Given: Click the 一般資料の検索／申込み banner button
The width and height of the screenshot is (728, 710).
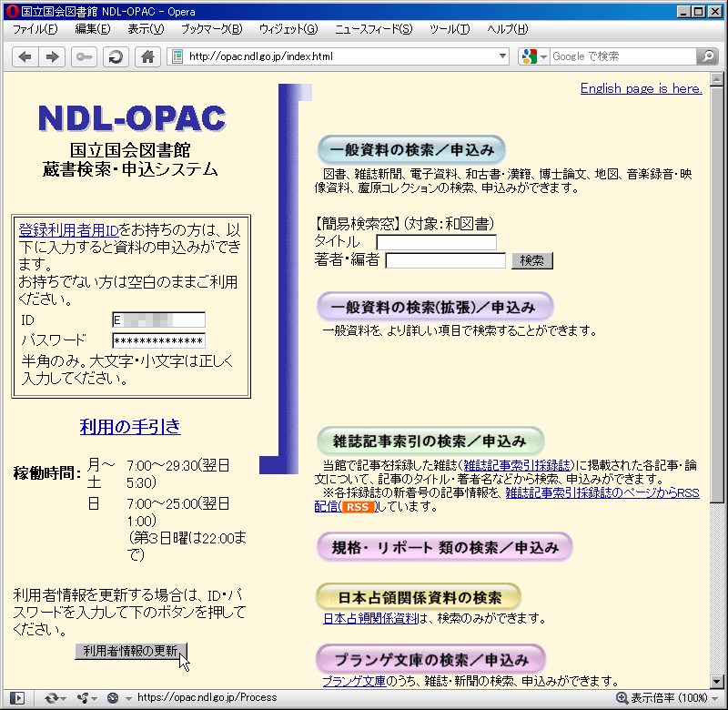Looking at the screenshot, I should tap(411, 149).
